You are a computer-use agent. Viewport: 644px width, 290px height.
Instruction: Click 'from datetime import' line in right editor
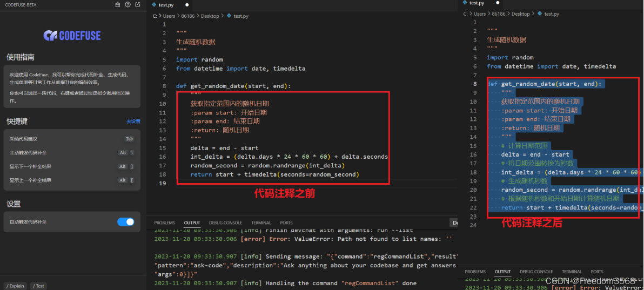click(x=552, y=66)
